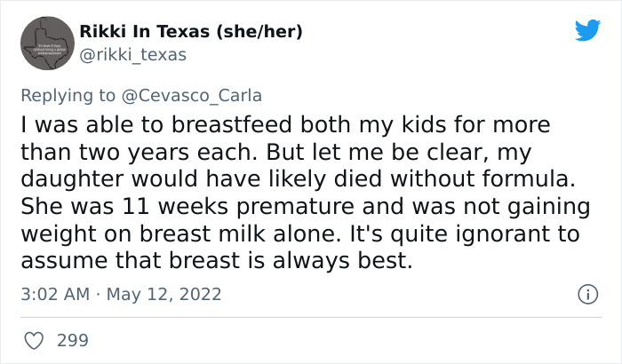Click the Twitter bird logo
The height and width of the screenshot is (364, 622).
click(x=587, y=31)
